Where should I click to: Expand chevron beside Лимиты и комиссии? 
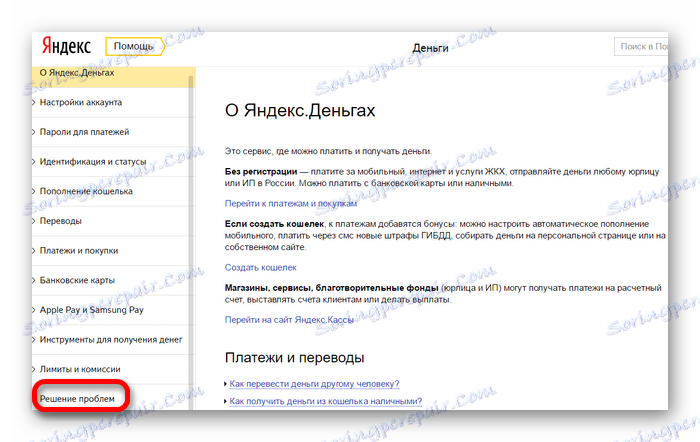click(x=34, y=369)
